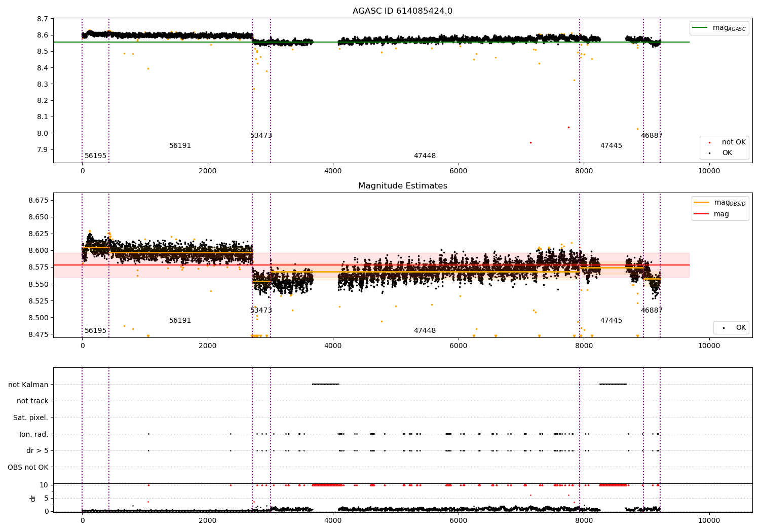This screenshot has height=532, width=760.
Task: Click the 7.9 y-axis tick label
Action: click(43, 149)
